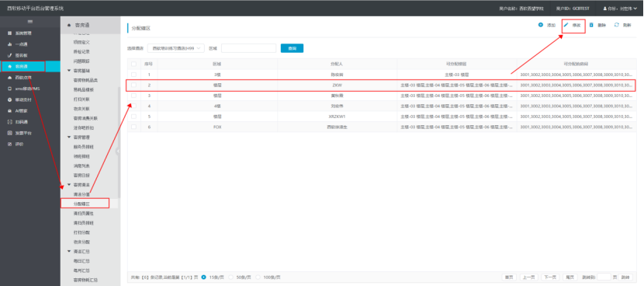Select 客房日报 in the submenu tree
Screen dimensions: 644x286
point(81,176)
